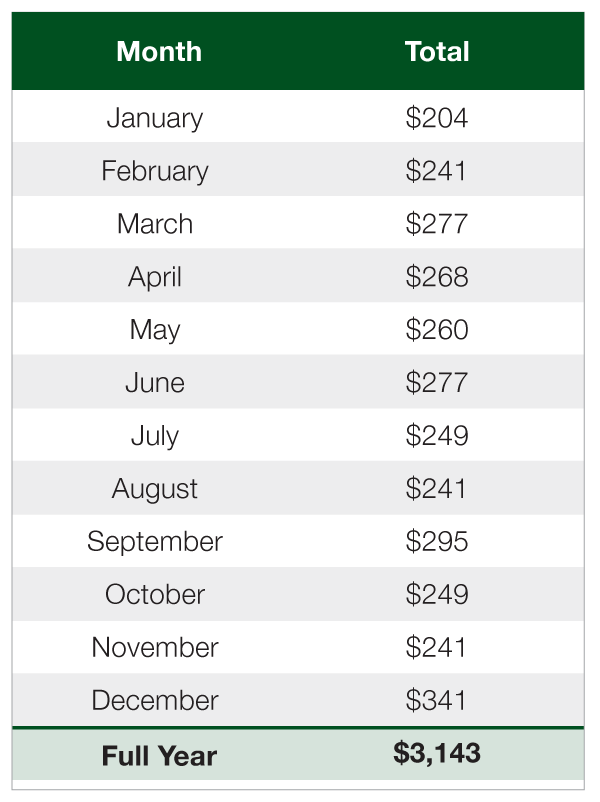Click the $295 September total
The height and width of the screenshot is (802, 600).
pyautogui.click(x=437, y=542)
